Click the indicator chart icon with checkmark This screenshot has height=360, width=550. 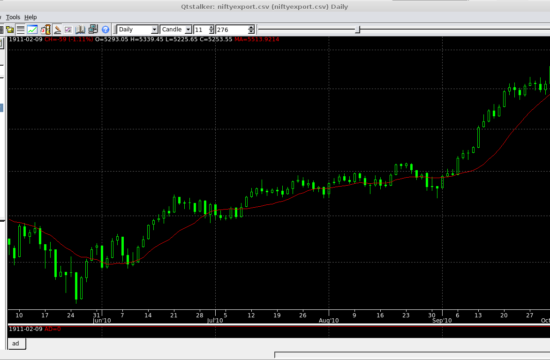(x=68, y=30)
